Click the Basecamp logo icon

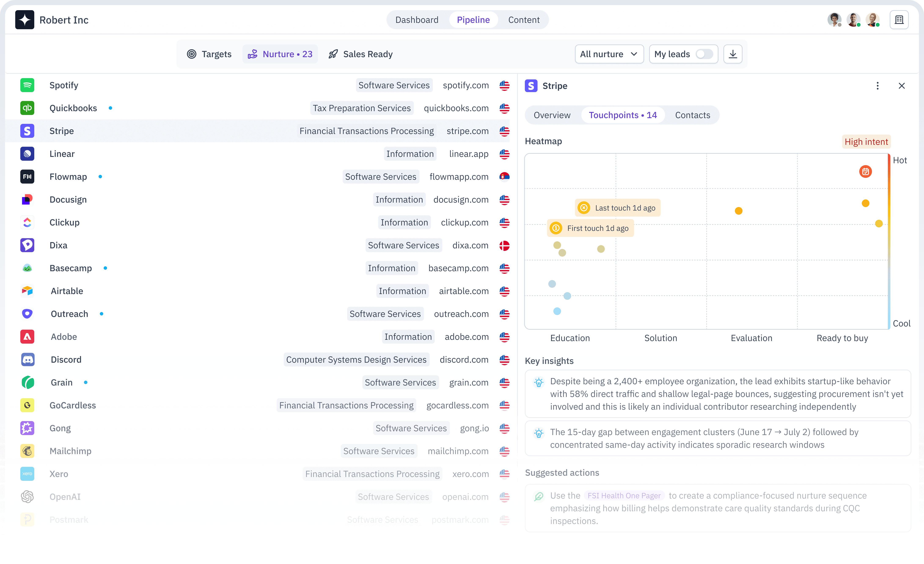tap(27, 268)
